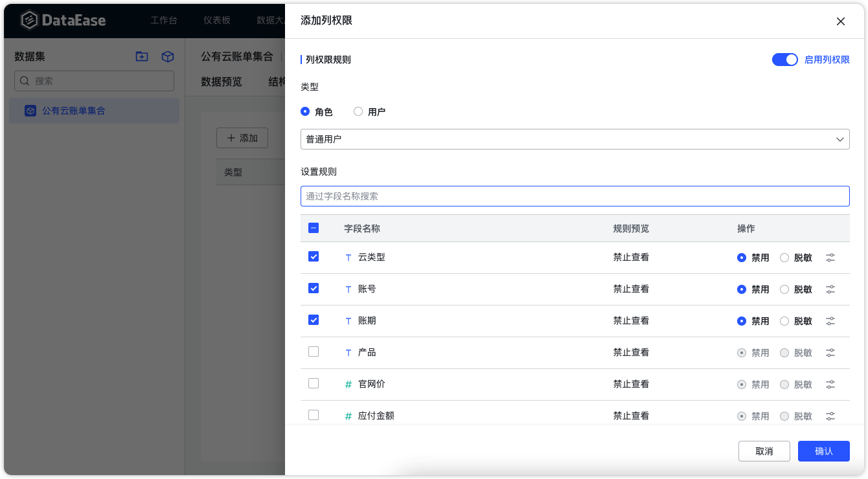Click the 添加 button behind the dialog
The width and height of the screenshot is (868, 479).
click(242, 138)
